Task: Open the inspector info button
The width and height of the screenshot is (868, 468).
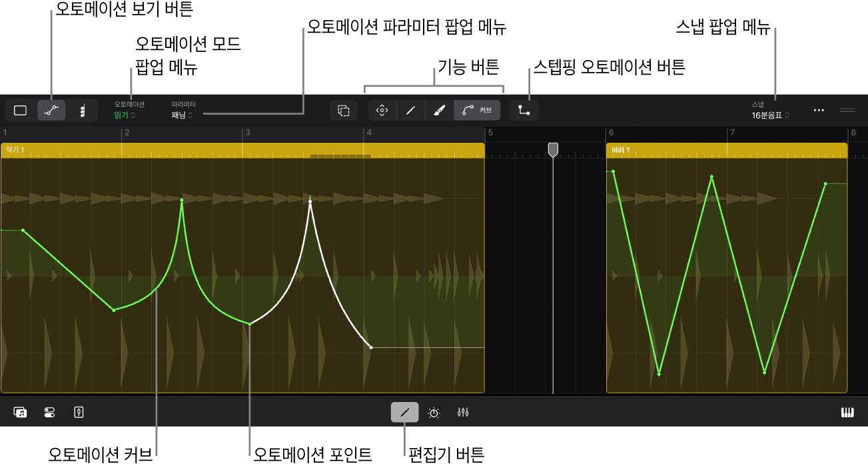Action: pyautogui.click(x=79, y=413)
